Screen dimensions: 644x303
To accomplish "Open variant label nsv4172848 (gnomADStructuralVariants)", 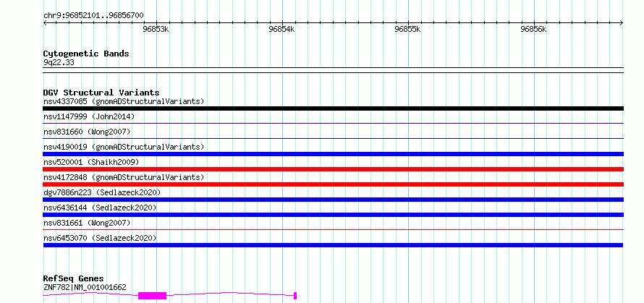I will 124,177.
